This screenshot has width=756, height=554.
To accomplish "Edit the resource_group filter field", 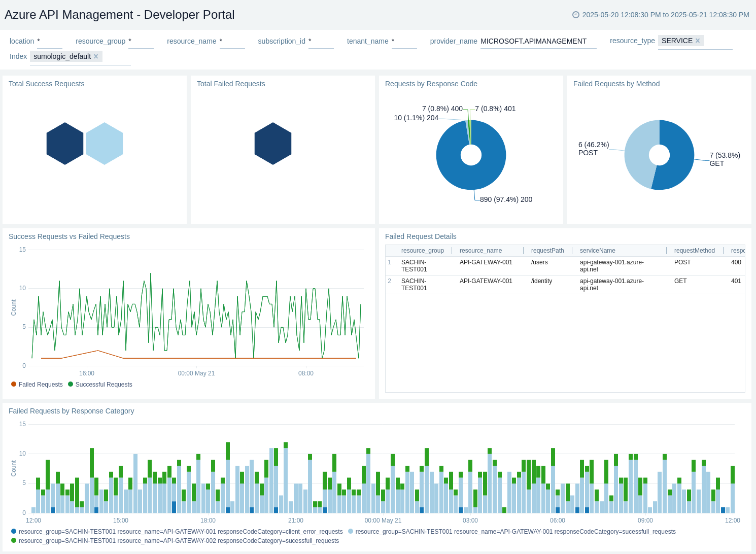I will [x=141, y=42].
